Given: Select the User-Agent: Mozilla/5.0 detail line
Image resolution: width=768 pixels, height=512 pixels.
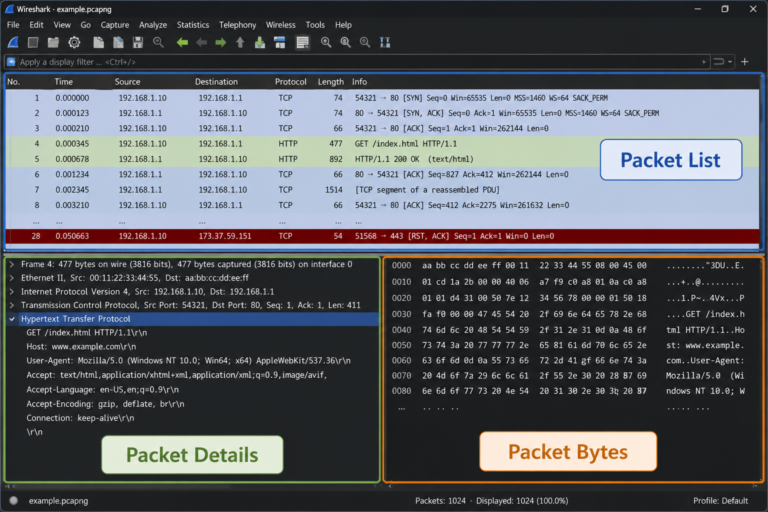Looking at the screenshot, I should tap(188, 361).
